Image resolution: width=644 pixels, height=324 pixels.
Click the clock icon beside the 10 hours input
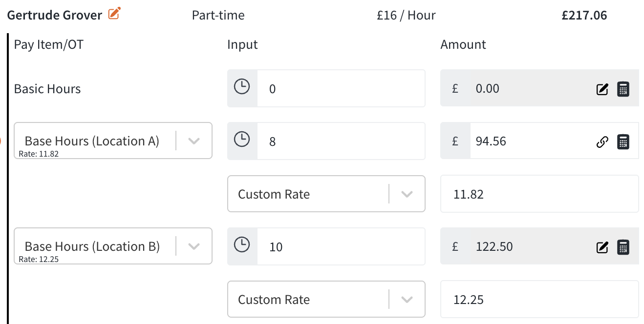pos(242,246)
